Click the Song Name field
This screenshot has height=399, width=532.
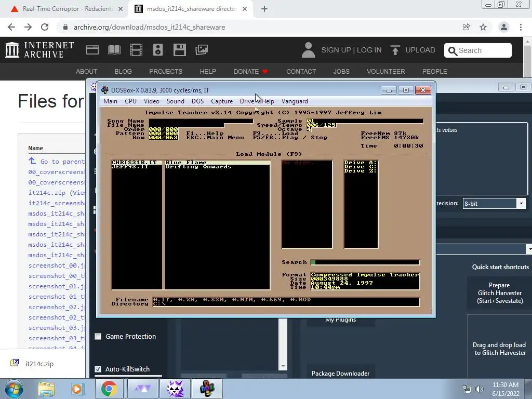[x=201, y=121]
